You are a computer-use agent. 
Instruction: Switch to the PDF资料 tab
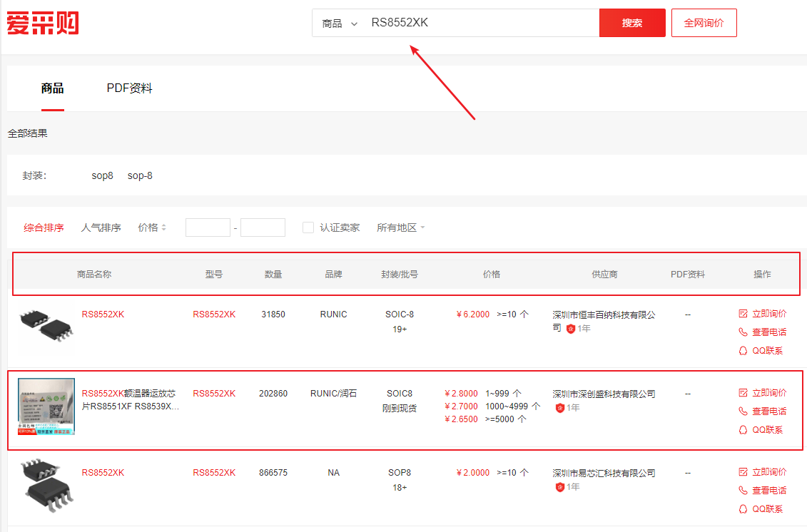pos(129,88)
